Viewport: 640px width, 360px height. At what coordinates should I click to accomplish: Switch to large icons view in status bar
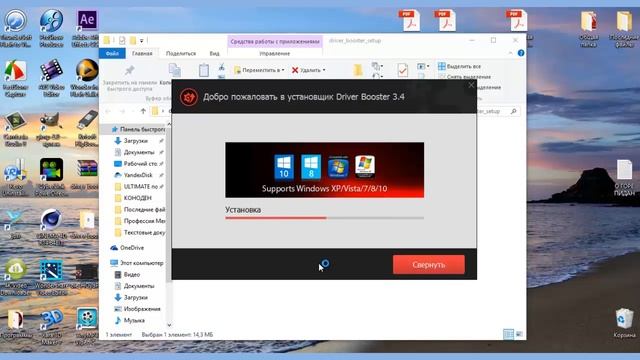click(520, 334)
